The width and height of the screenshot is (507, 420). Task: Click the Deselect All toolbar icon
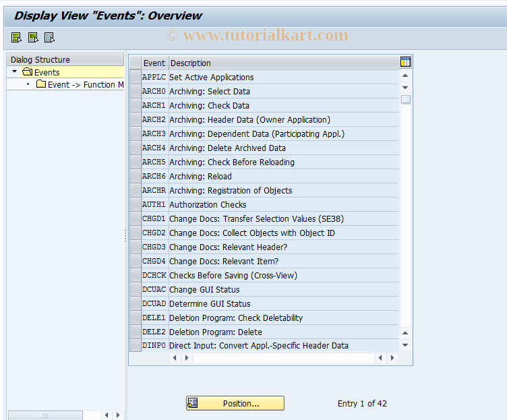pos(49,38)
